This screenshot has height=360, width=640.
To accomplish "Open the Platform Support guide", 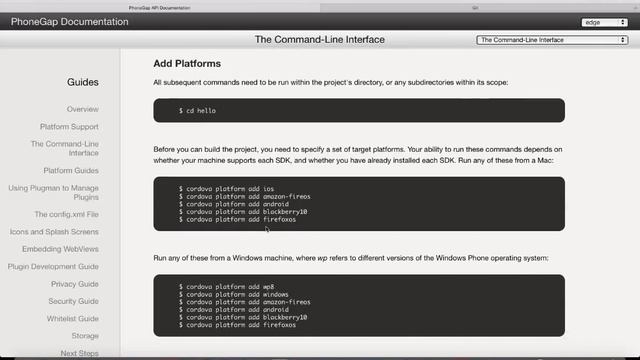I will [x=69, y=127].
